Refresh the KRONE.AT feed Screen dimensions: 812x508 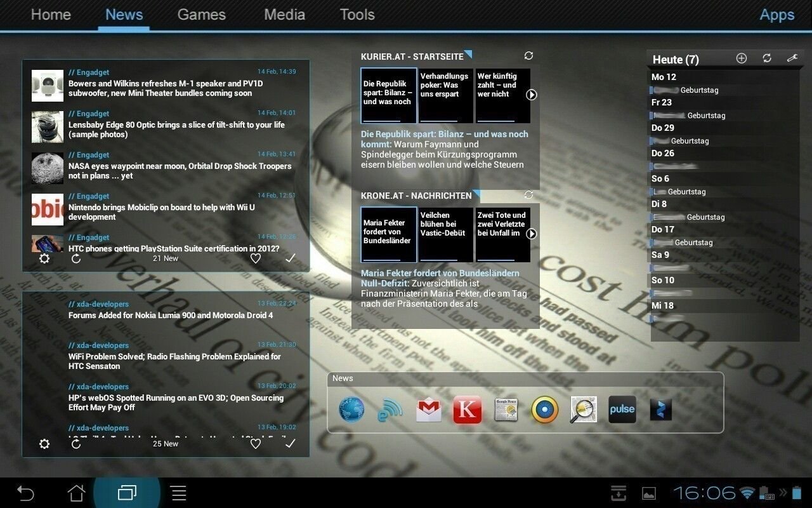point(528,195)
